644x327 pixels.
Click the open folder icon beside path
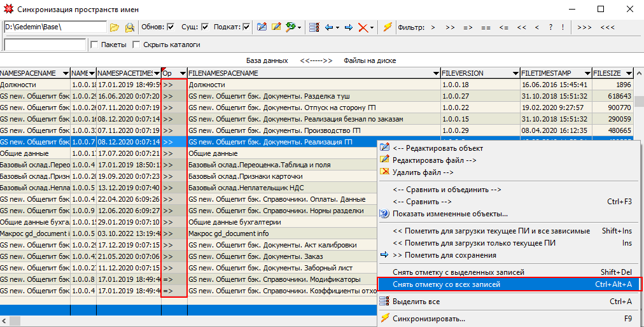[x=115, y=27]
